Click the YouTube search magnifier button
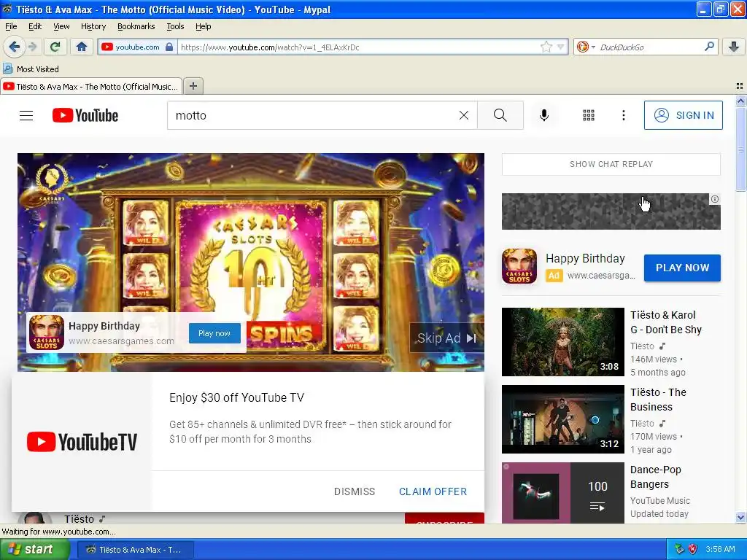The height and width of the screenshot is (560, 747). [x=500, y=115]
